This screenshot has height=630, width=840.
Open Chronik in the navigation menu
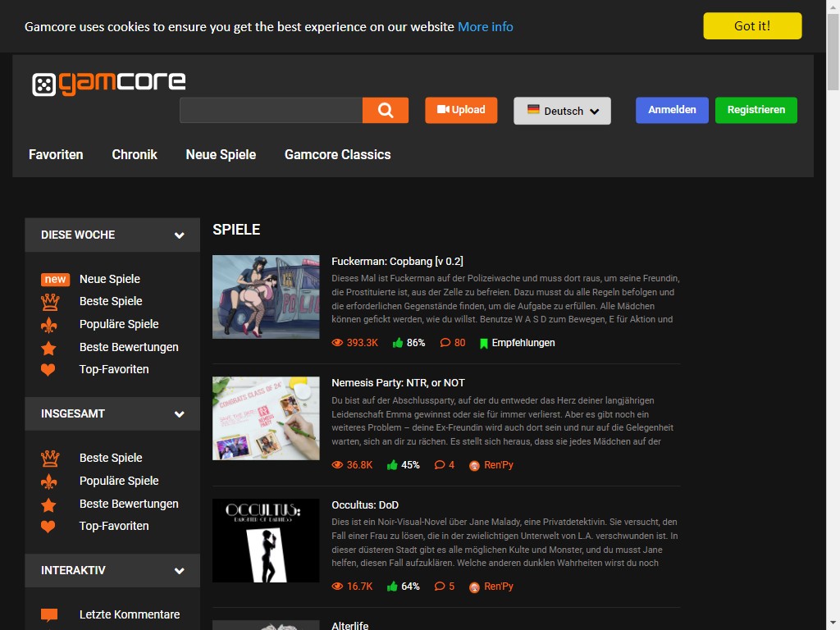click(x=135, y=155)
